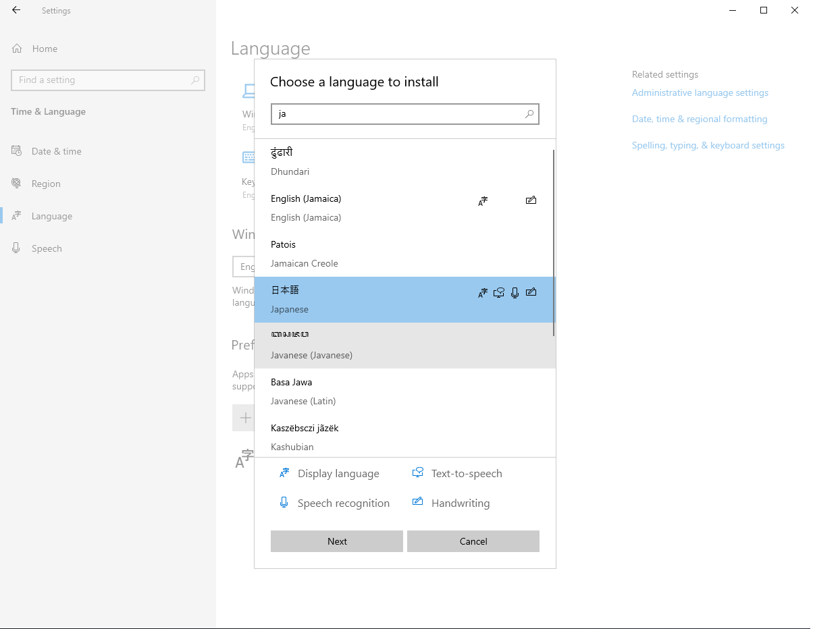
Task: Click display language icon on English (Jamaica) row
Action: (x=483, y=200)
